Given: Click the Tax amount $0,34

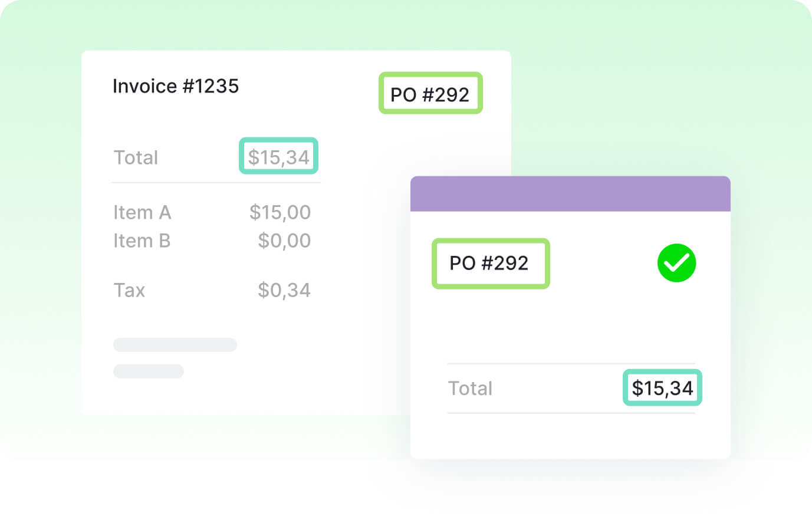Looking at the screenshot, I should coord(284,290).
